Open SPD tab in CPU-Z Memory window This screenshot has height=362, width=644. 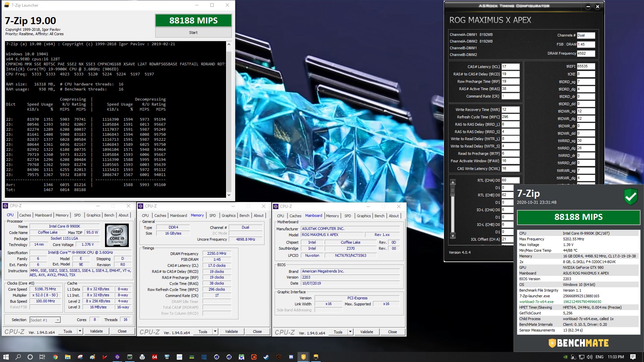point(213,216)
